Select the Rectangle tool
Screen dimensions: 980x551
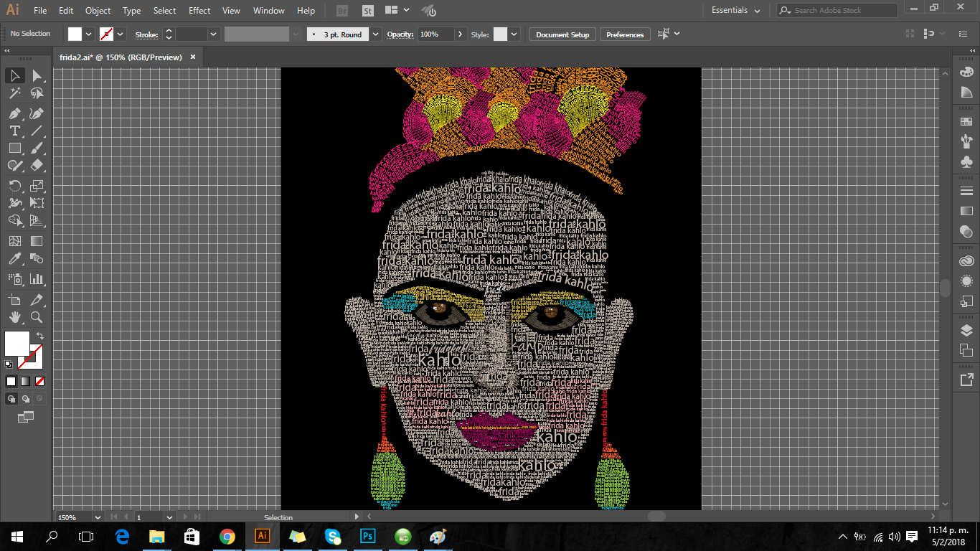[x=14, y=148]
